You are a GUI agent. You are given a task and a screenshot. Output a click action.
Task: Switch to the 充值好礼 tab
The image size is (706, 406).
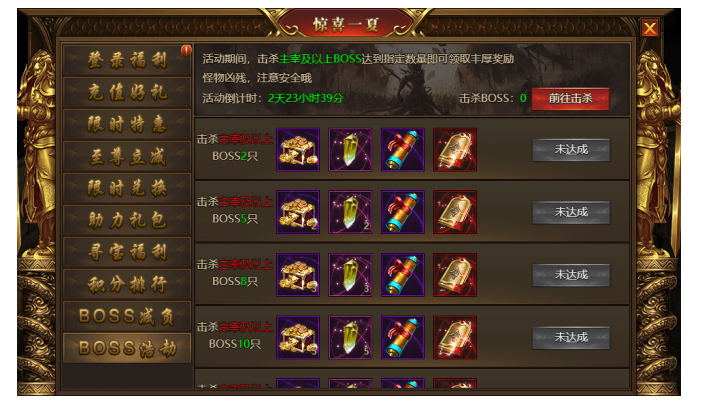(127, 92)
